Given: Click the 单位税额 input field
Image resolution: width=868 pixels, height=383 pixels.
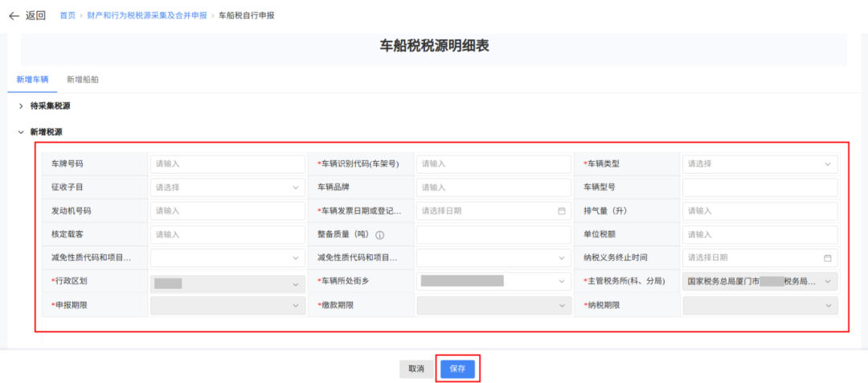Looking at the screenshot, I should pos(759,234).
